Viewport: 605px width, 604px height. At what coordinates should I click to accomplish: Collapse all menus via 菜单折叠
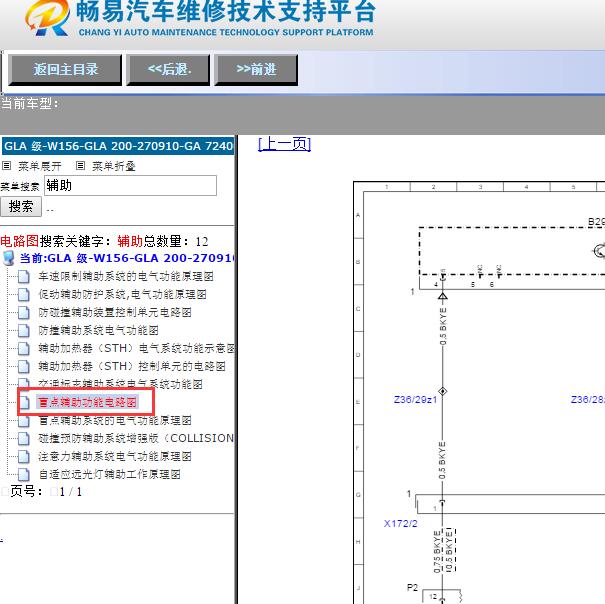pyautogui.click(x=114, y=166)
